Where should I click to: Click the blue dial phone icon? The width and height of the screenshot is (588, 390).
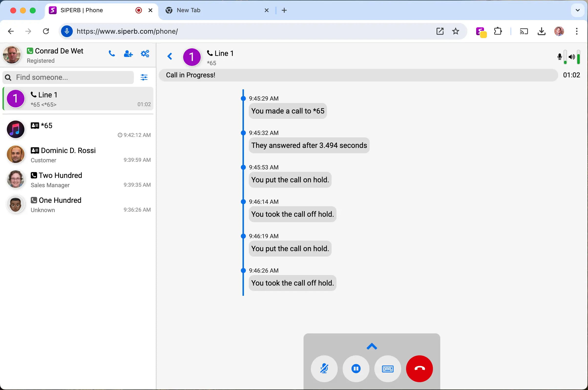click(112, 54)
